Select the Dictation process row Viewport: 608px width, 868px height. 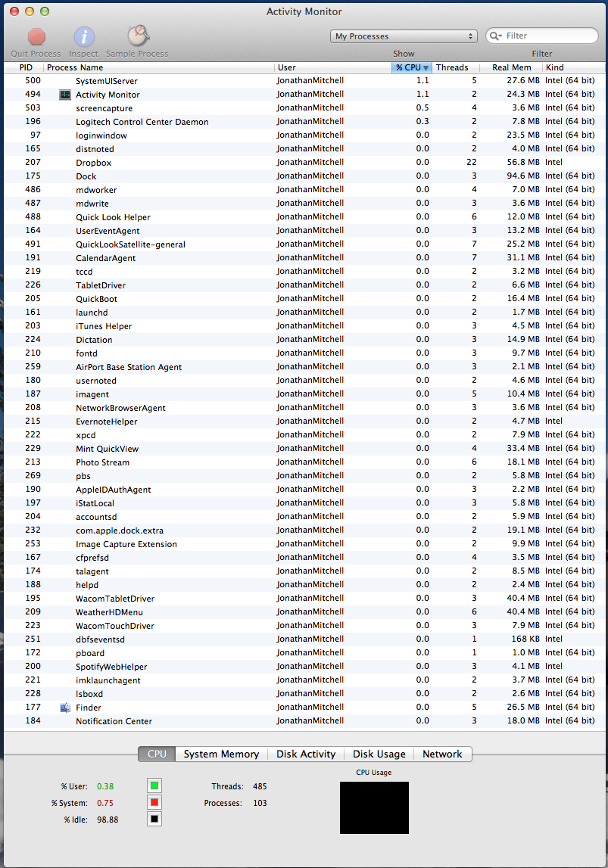(x=304, y=339)
